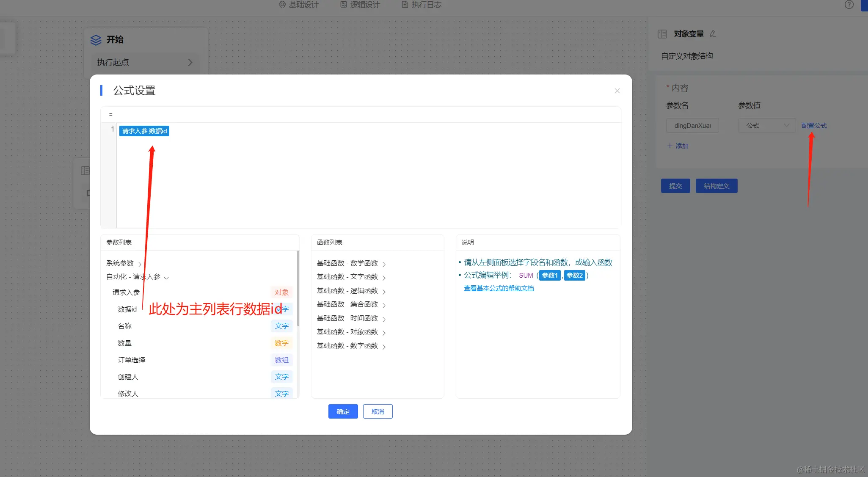
Task: Open 查看基本公式的帮助文档 link
Action: point(499,288)
